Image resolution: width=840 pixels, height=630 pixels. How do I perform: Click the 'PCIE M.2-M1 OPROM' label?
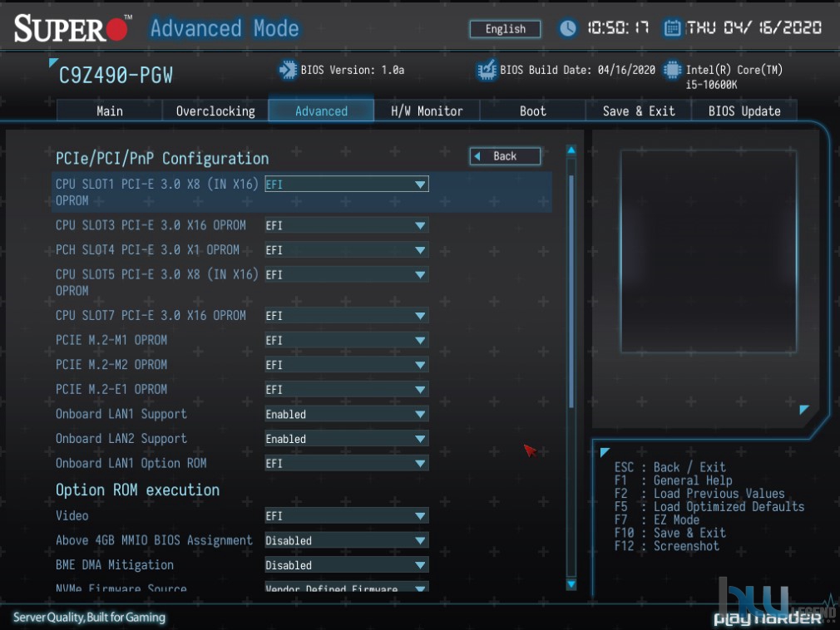tap(111, 341)
